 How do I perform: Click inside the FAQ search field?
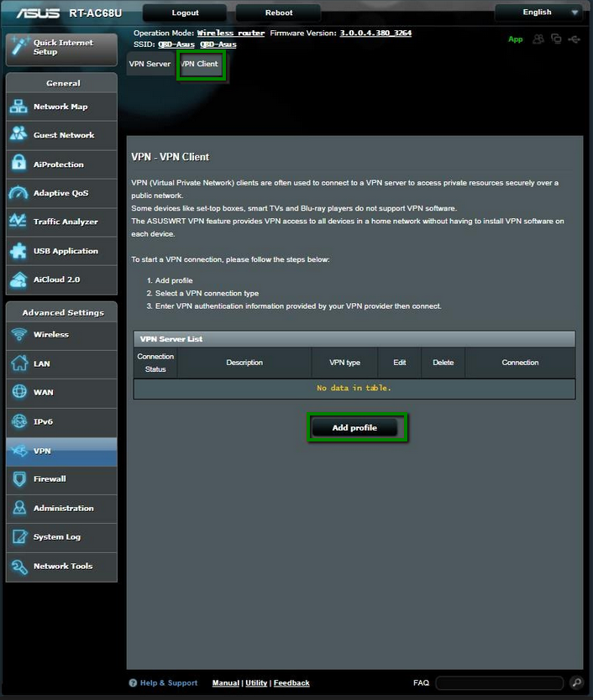[x=500, y=682]
